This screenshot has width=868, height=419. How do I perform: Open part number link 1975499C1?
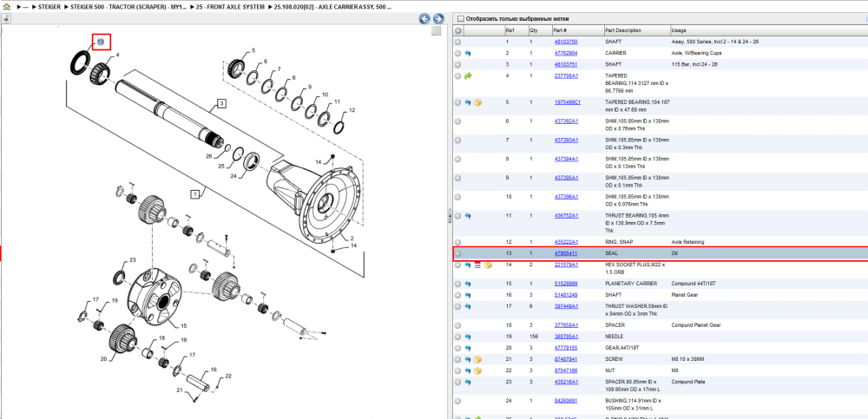pyautogui.click(x=568, y=102)
